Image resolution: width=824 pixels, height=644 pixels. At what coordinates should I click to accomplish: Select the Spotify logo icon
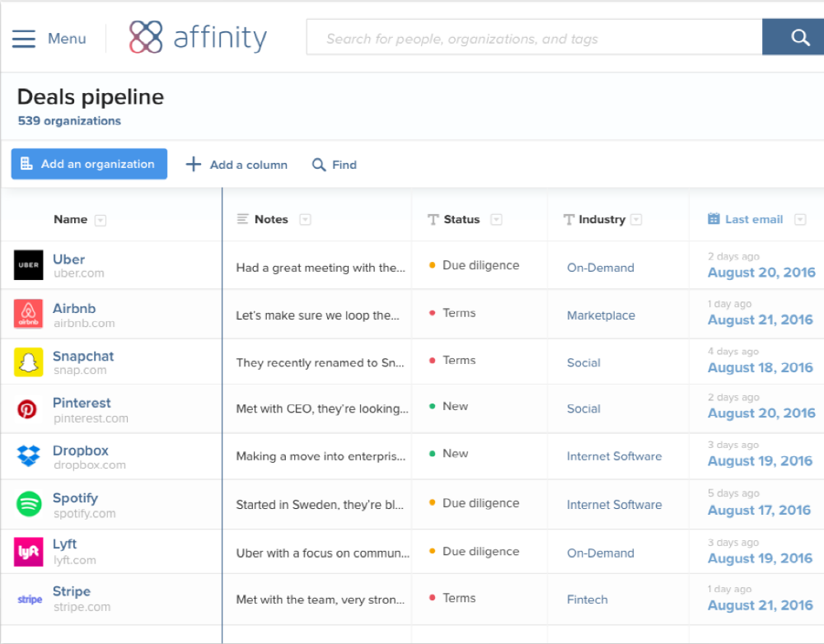coord(29,504)
